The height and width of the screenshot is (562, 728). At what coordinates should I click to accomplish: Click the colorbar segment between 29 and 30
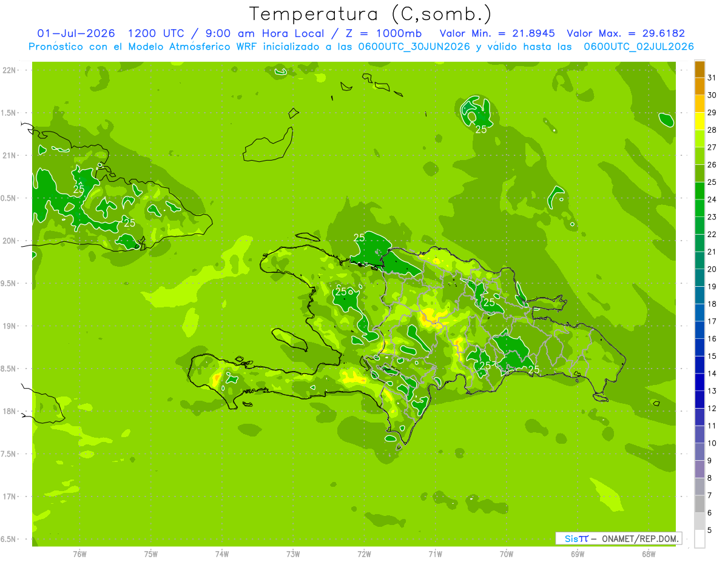699,104
